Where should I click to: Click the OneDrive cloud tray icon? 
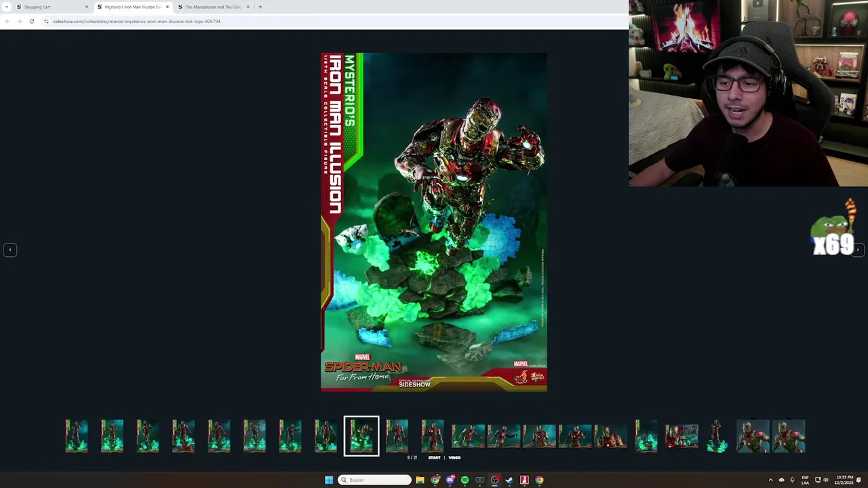(x=781, y=480)
